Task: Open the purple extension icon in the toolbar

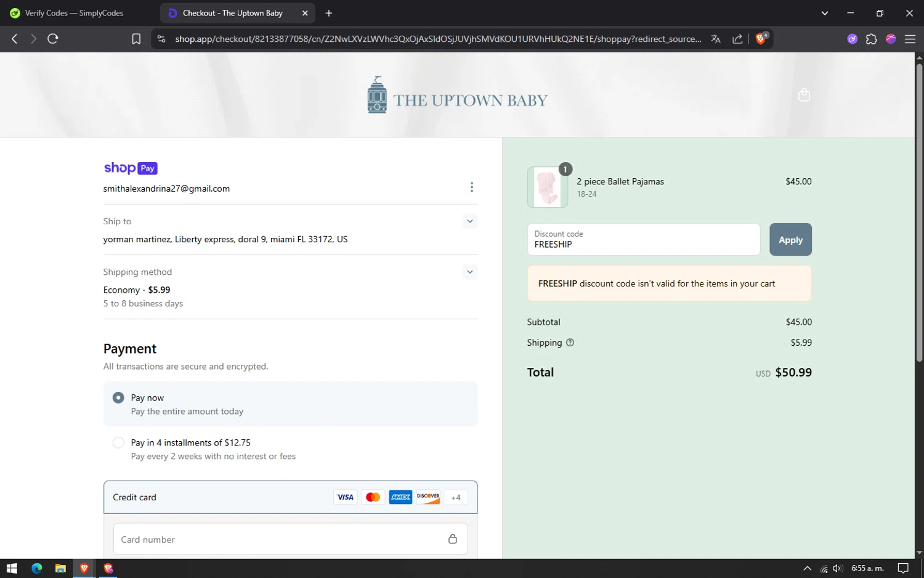Action: pyautogui.click(x=853, y=39)
